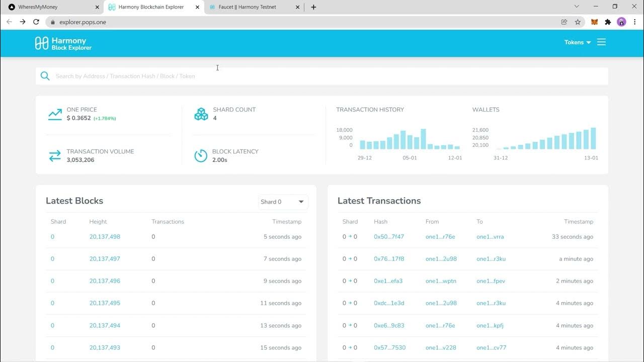This screenshot has width=644, height=362.
Task: Click the site padlock icon
Action: tap(52, 22)
